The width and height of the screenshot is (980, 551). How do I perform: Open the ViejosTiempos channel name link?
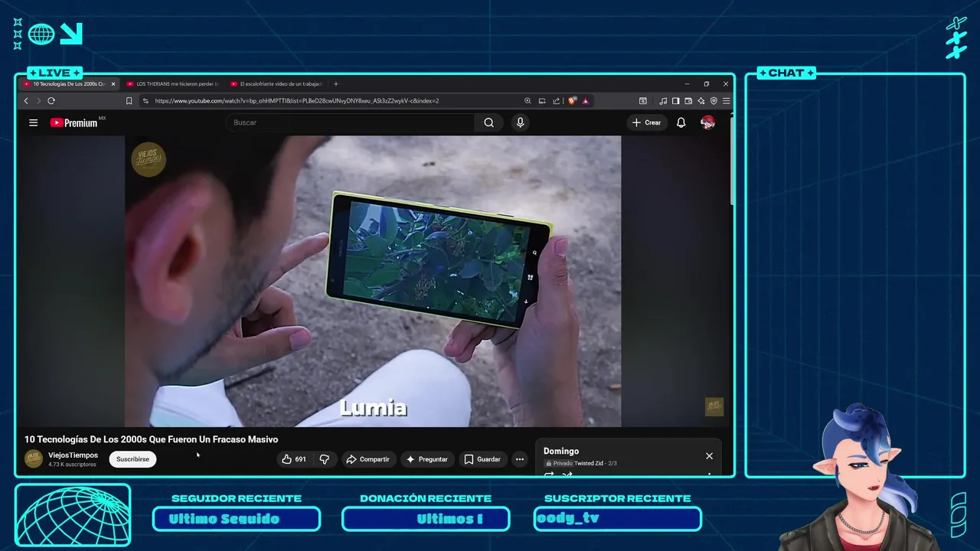click(x=73, y=455)
